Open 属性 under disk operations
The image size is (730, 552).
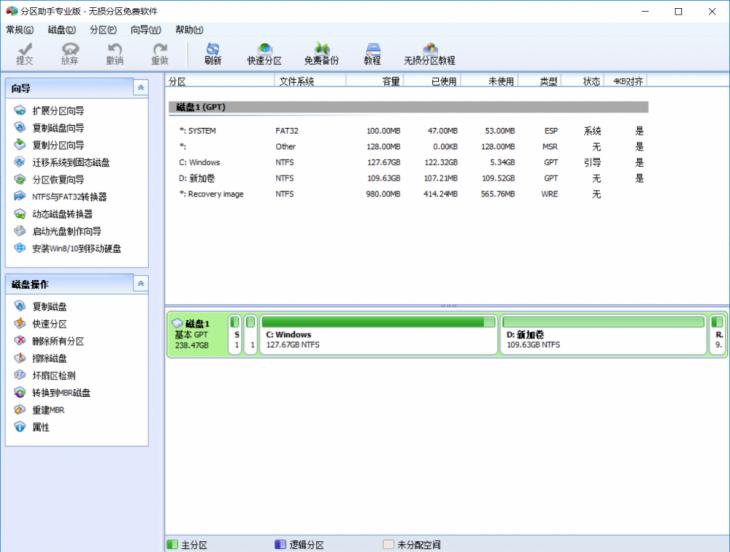32,427
